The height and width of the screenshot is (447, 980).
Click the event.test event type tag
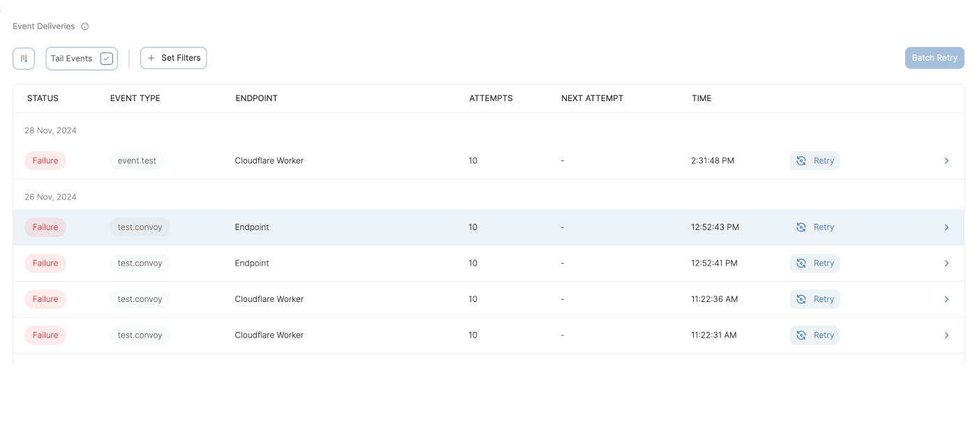tap(137, 161)
